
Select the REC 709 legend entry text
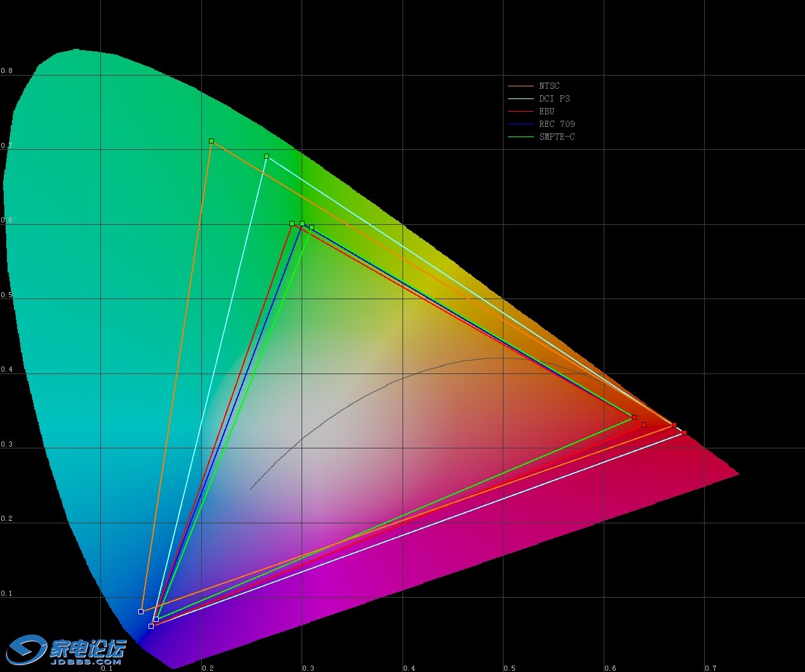point(557,124)
